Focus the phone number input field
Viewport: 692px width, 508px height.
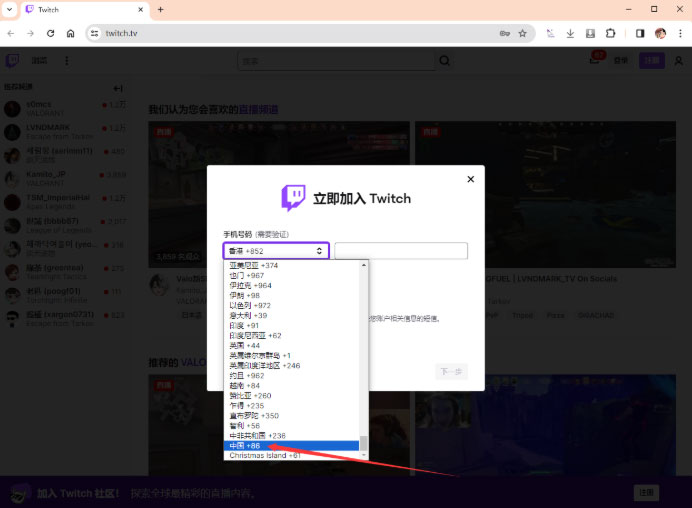(401, 251)
